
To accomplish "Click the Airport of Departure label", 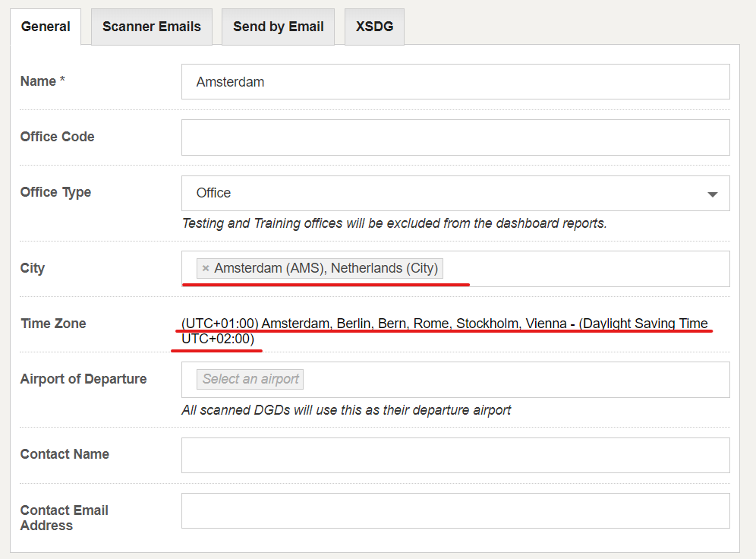I will (x=83, y=379).
